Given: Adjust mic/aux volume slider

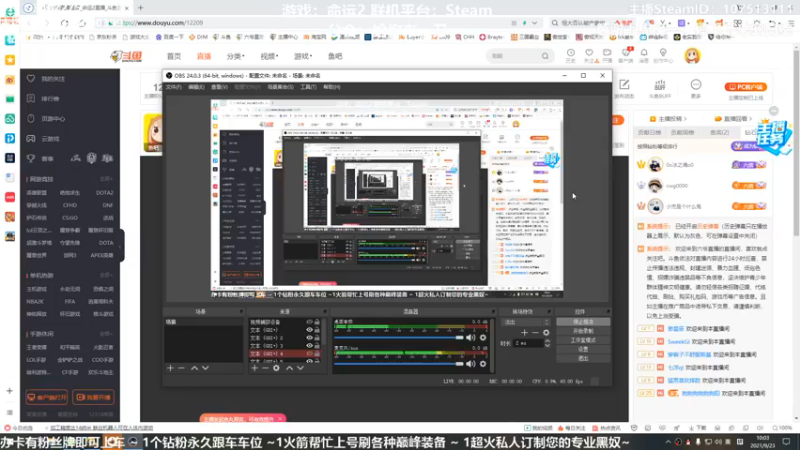Looking at the screenshot, I should 398,364.
